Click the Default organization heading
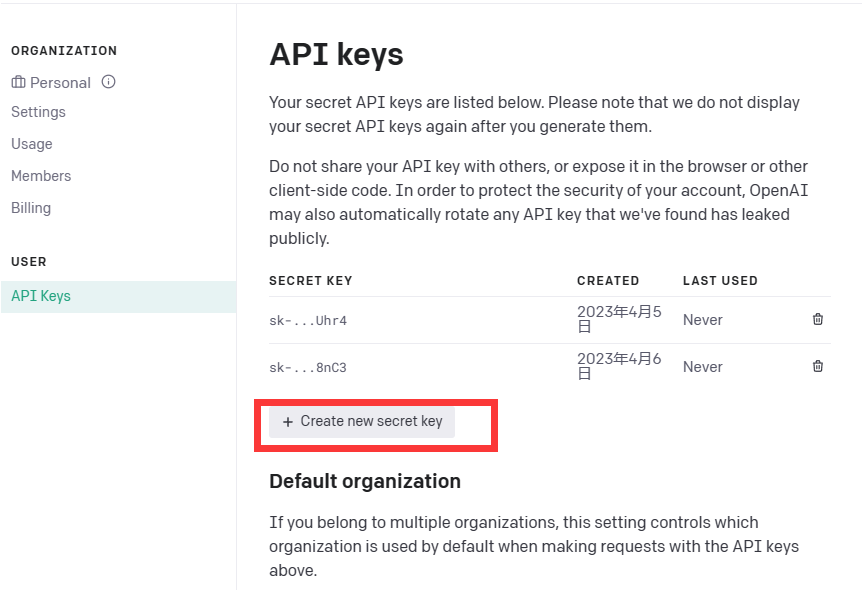Image resolution: width=862 pixels, height=590 pixels. (365, 481)
